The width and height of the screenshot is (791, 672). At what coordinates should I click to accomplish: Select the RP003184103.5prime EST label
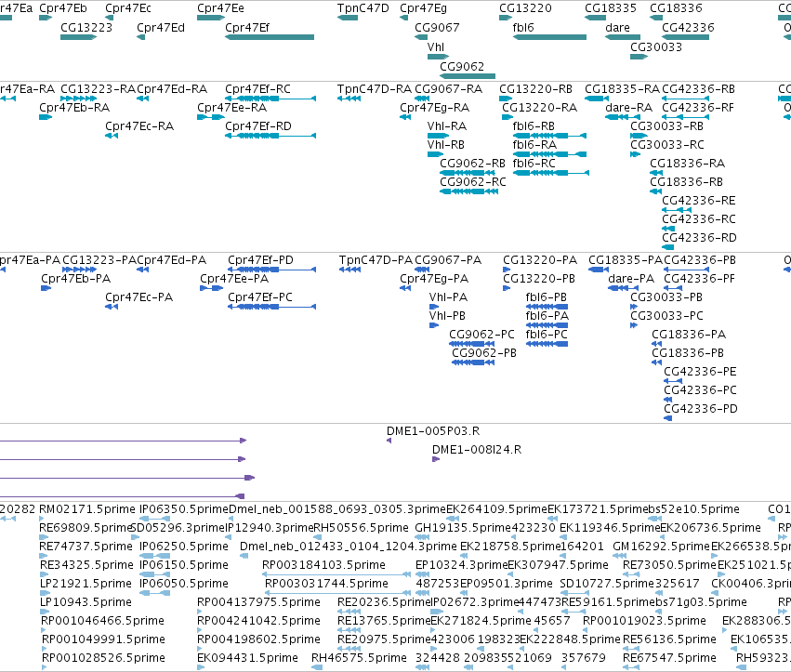tap(323, 565)
